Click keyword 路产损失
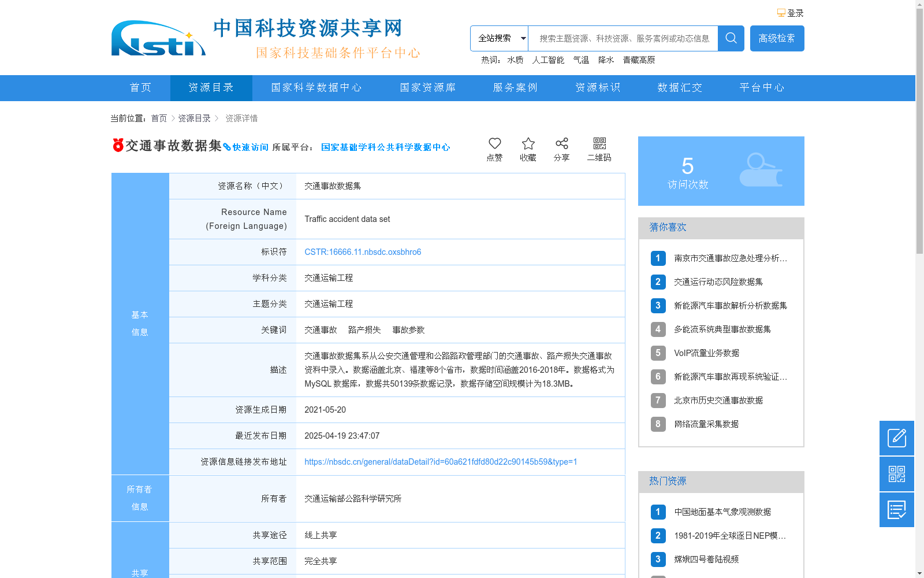 tap(364, 330)
